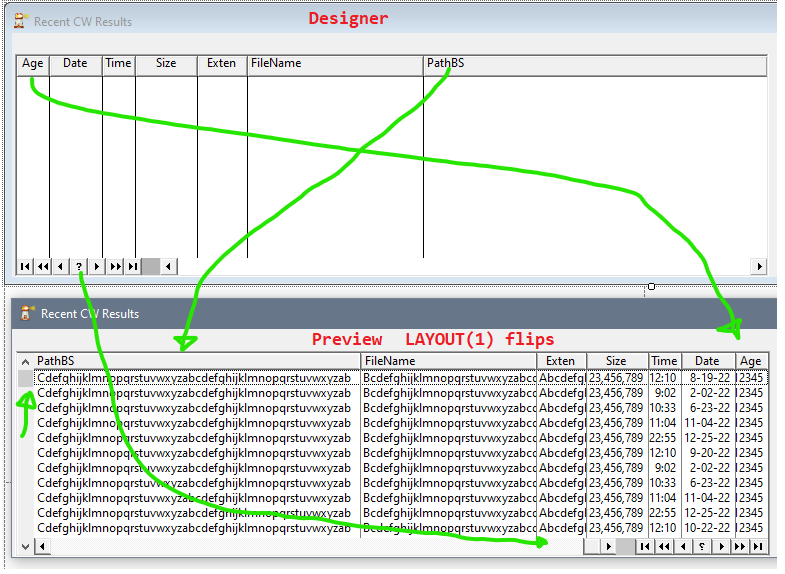
Task: Click the Preview horizontal scrollbar thumb
Action: point(624,546)
